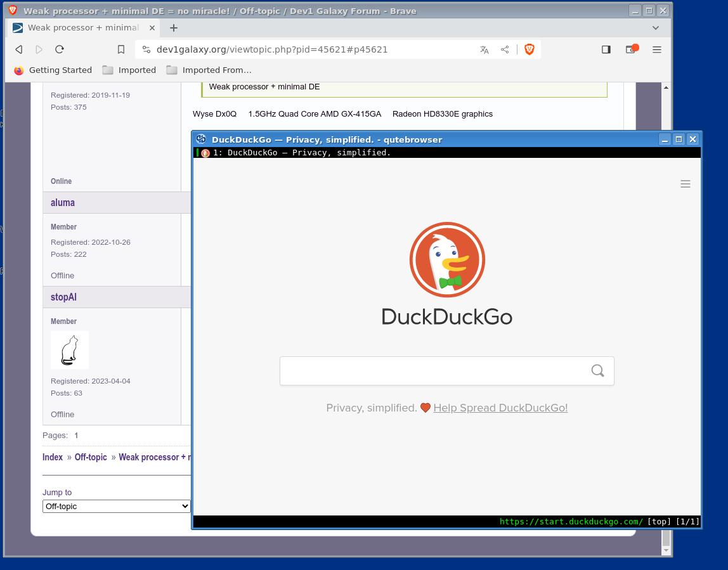Image resolution: width=728 pixels, height=570 pixels.
Task: Reload the Dev1 Galaxy forum page
Action: [x=60, y=49]
